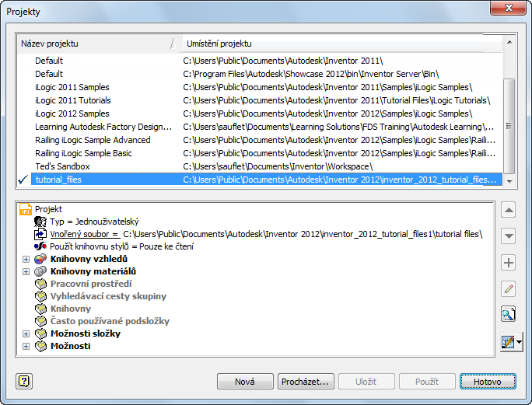The height and width of the screenshot is (405, 532).
Task: Select the Knihovny materiálů tree label
Action: coord(93,271)
